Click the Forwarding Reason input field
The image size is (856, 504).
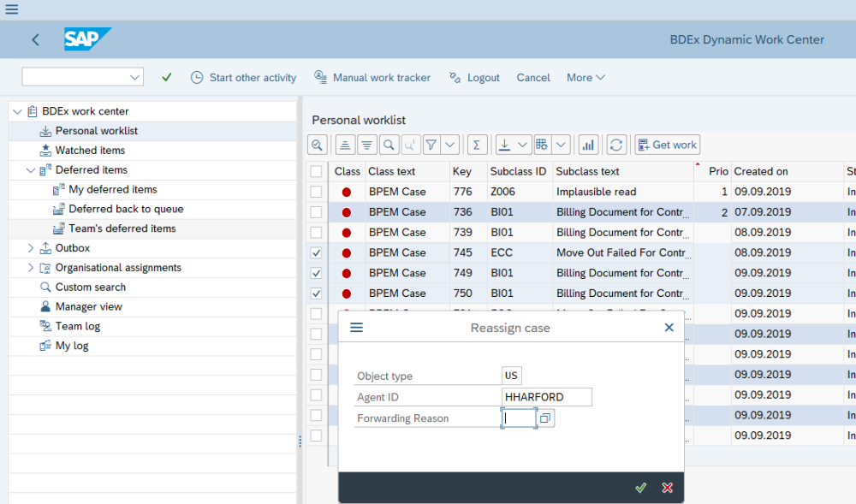click(x=519, y=418)
